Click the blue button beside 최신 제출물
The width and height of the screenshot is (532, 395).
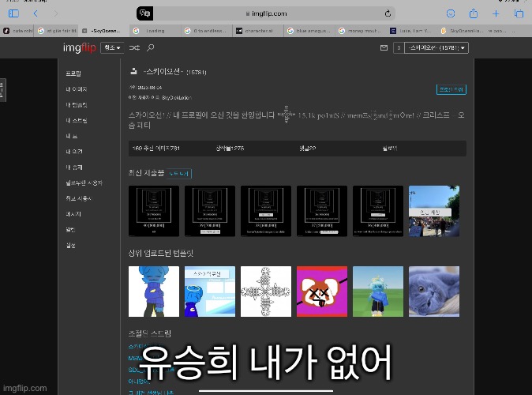coord(179,174)
